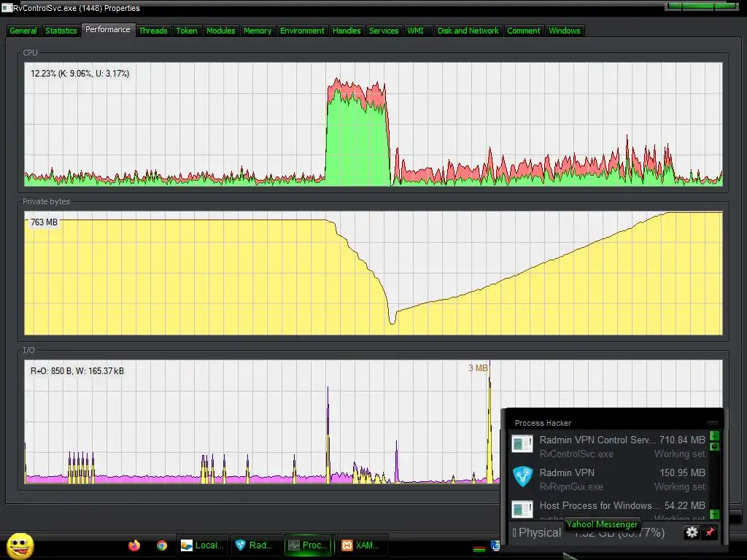Image resolution: width=747 pixels, height=560 pixels.
Task: Open the Memory tab
Action: pos(258,31)
